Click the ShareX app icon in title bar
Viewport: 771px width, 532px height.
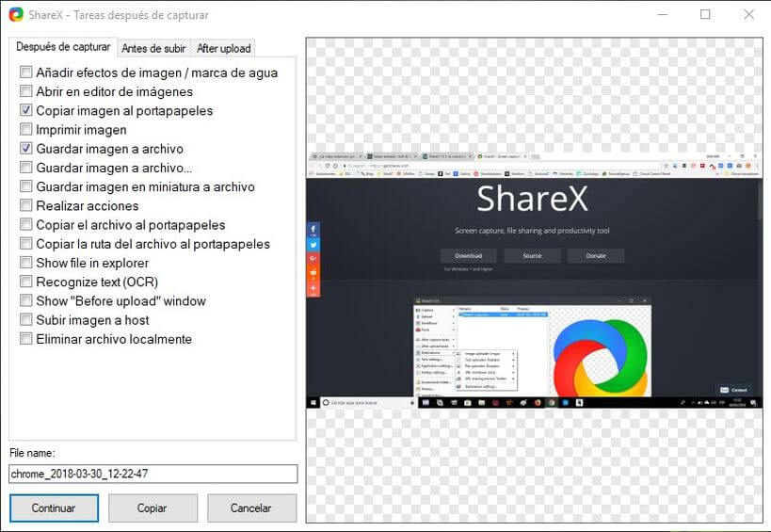[x=16, y=15]
